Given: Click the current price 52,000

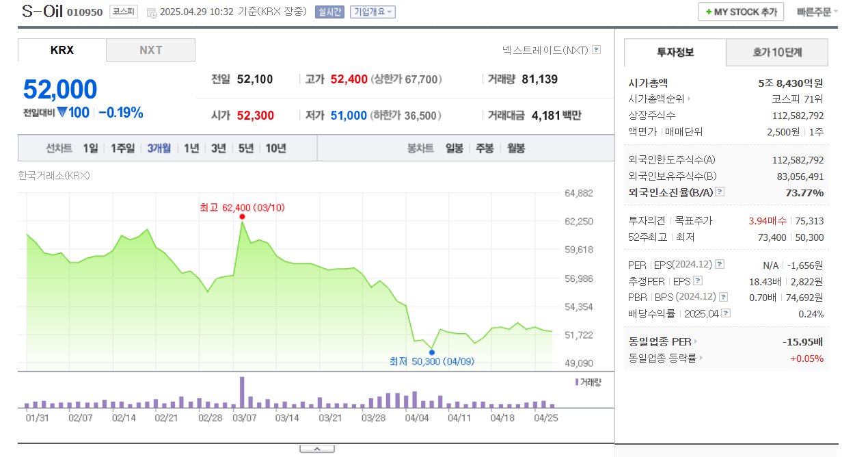Looking at the screenshot, I should click(x=60, y=90).
